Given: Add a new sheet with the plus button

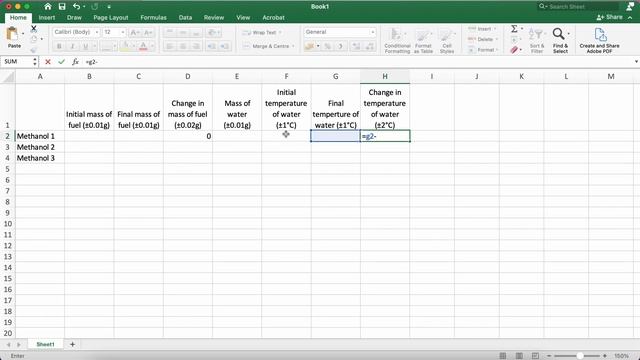Looking at the screenshot, I should 72,344.
